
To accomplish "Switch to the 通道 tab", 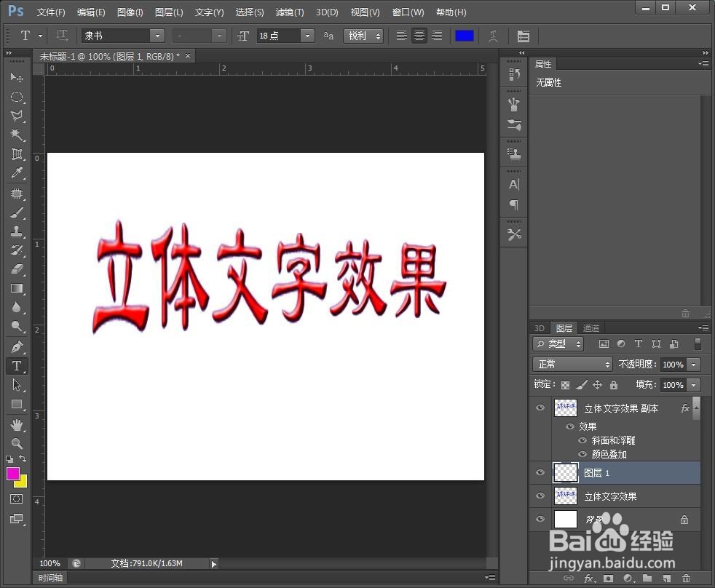I will [591, 327].
